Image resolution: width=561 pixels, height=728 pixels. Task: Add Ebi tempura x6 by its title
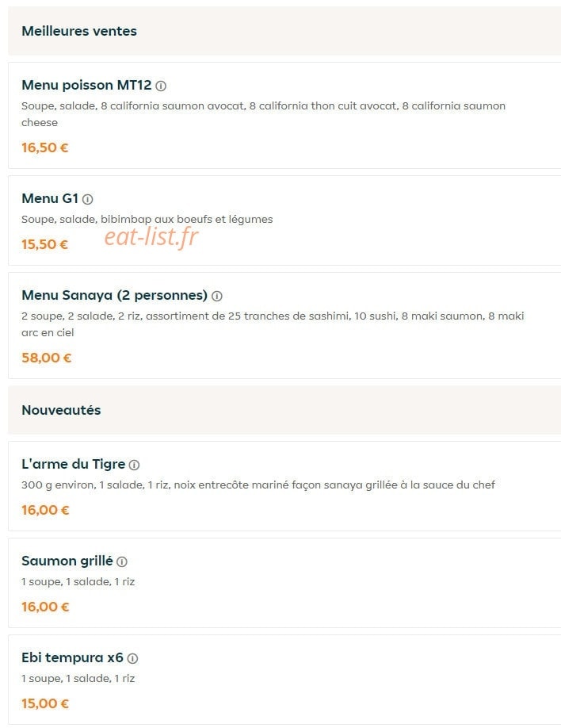72,657
